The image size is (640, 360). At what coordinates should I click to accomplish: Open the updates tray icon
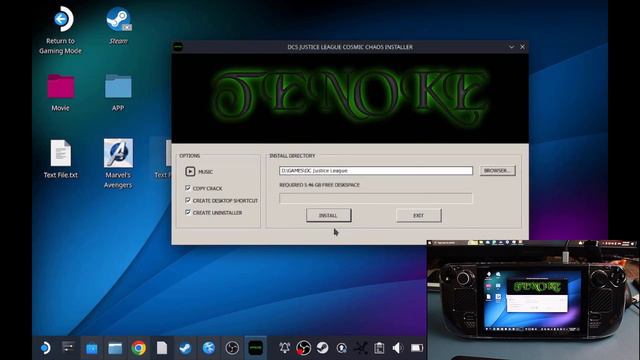(342, 348)
